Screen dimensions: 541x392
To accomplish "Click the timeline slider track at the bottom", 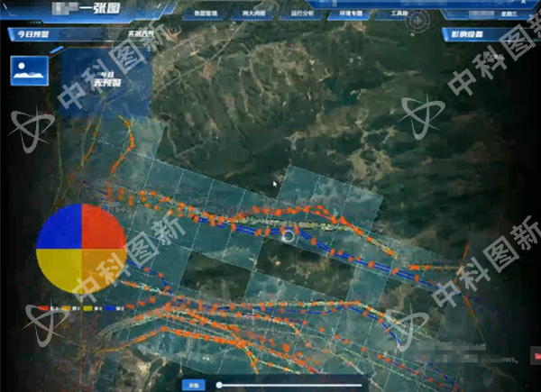I will pos(289,385).
